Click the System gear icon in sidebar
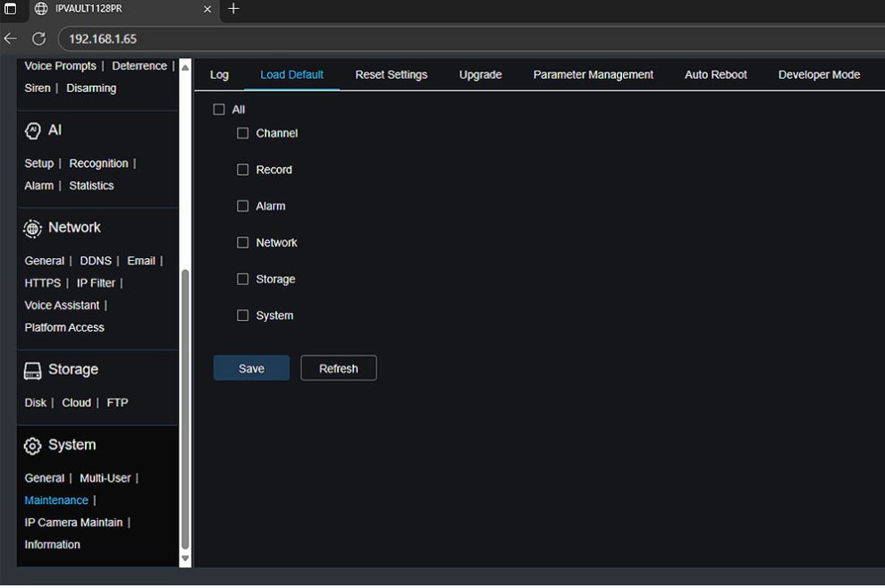 click(32, 445)
